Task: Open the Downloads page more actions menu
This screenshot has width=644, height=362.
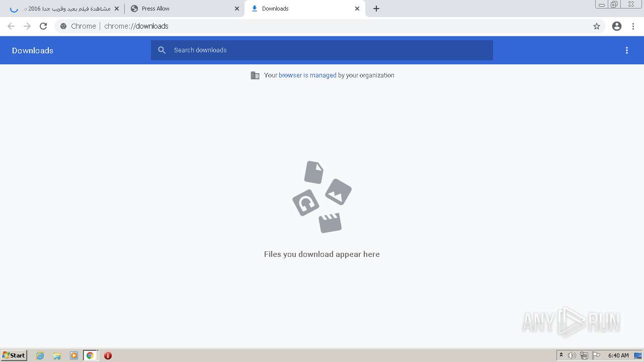Action: [x=627, y=50]
